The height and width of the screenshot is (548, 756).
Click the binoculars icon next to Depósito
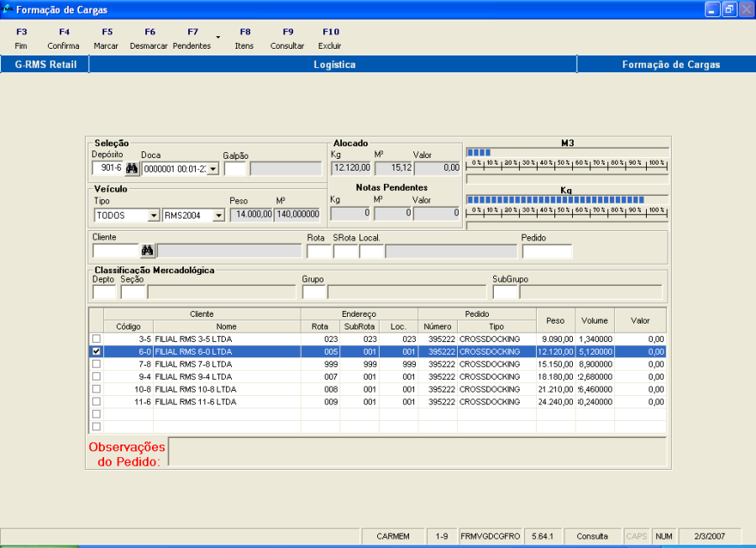132,168
